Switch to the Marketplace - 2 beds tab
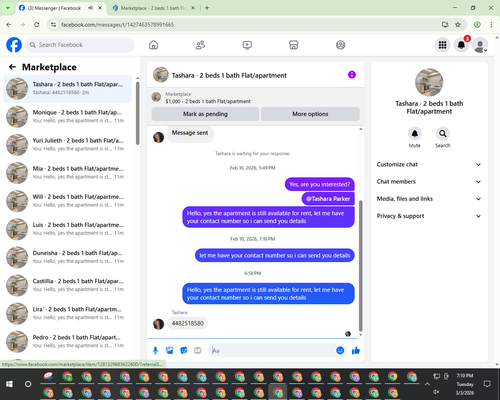Screen dimensions: 500x400 coord(153,8)
